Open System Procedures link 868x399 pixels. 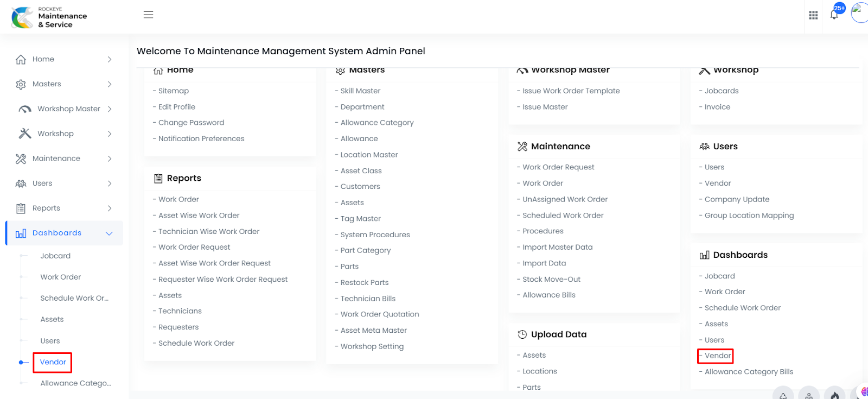pyautogui.click(x=375, y=235)
